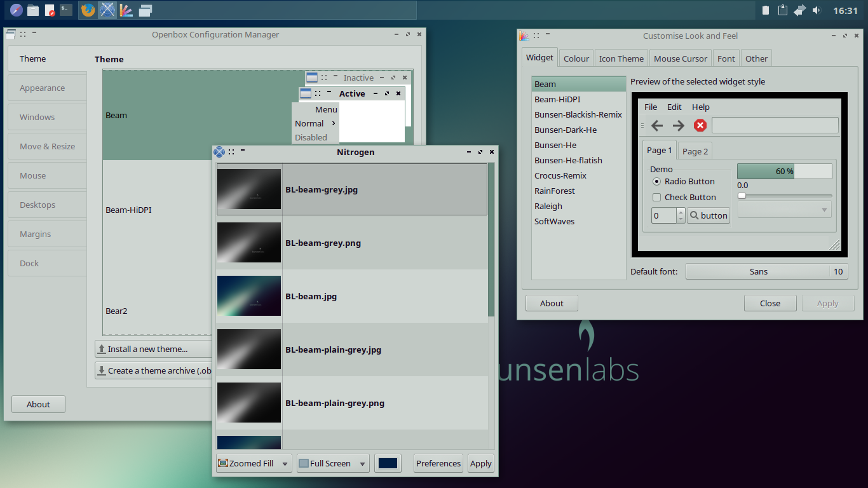The width and height of the screenshot is (868, 488).
Task: Click the volume speaker tray icon
Action: [817, 10]
